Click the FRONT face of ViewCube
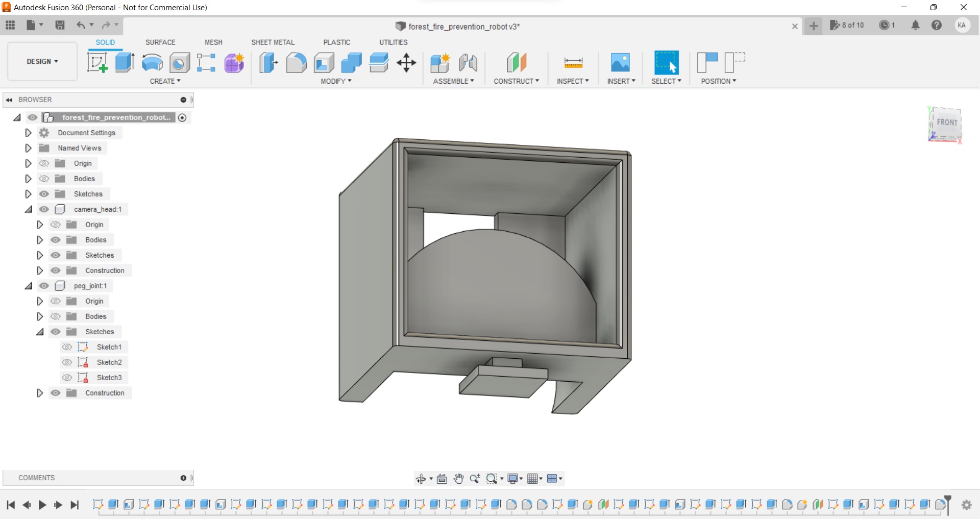This screenshot has height=519, width=980. tap(947, 122)
